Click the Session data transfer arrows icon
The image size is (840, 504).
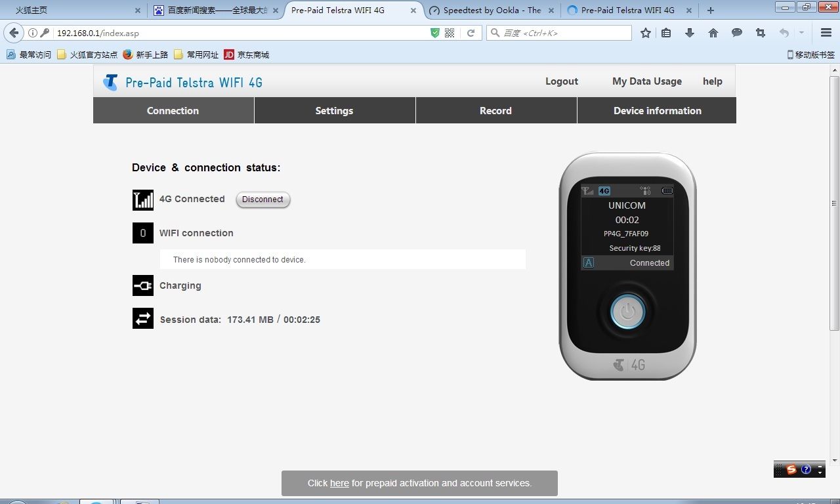click(x=143, y=319)
